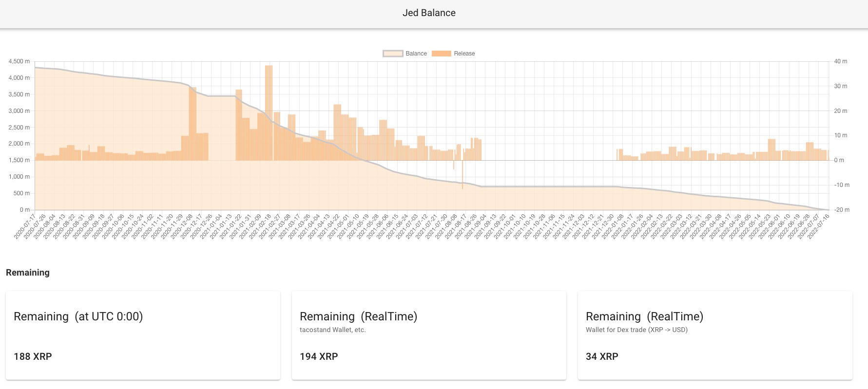
Task: Toggle the Release legend color box
Action: (442, 54)
